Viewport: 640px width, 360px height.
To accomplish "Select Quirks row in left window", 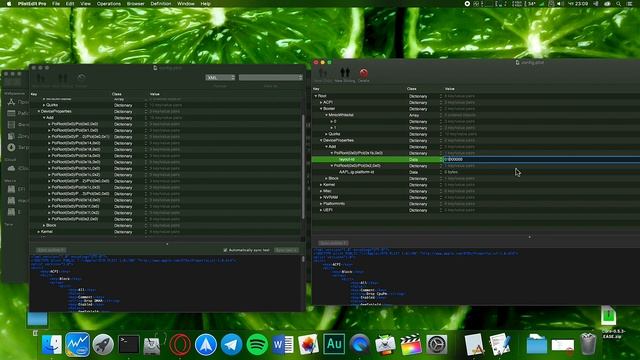I will click(165, 105).
